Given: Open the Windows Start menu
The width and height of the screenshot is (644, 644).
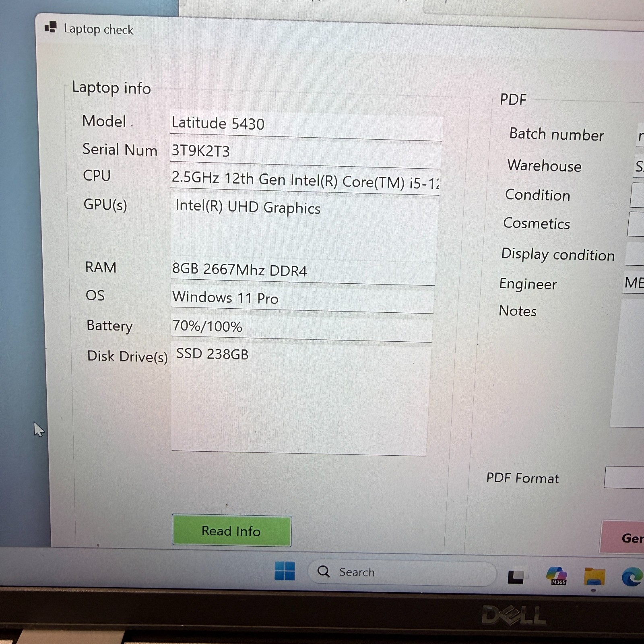Looking at the screenshot, I should 285,571.
